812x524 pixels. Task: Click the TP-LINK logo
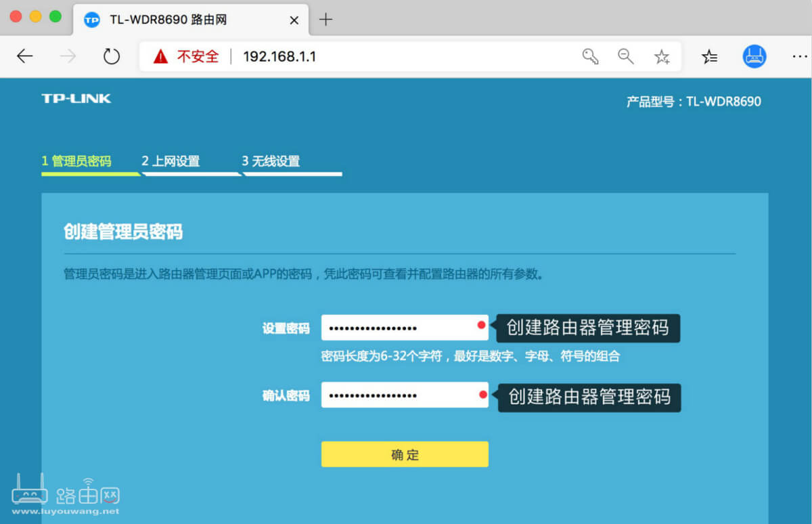pyautogui.click(x=76, y=97)
